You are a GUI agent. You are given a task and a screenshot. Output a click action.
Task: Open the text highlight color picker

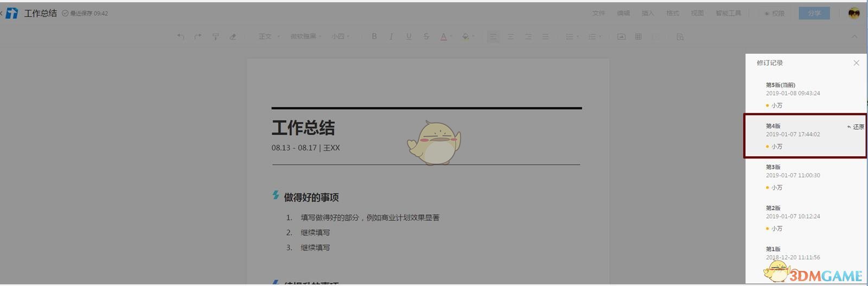click(x=467, y=36)
